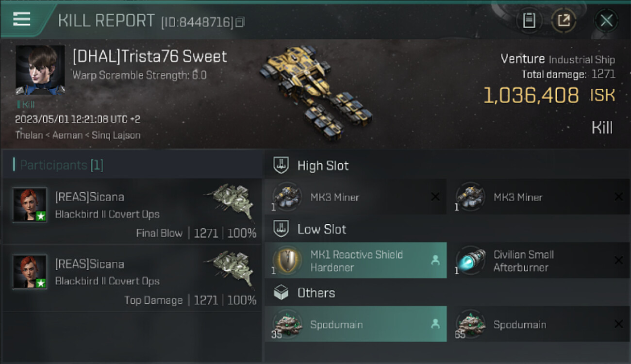The height and width of the screenshot is (364, 631).
Task: Open the hamburger menu
Action: click(21, 19)
